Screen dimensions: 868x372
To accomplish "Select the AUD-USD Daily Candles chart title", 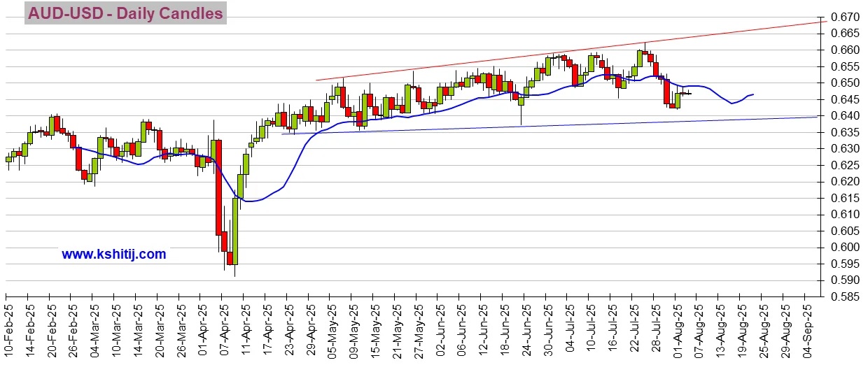I will tap(125, 13).
